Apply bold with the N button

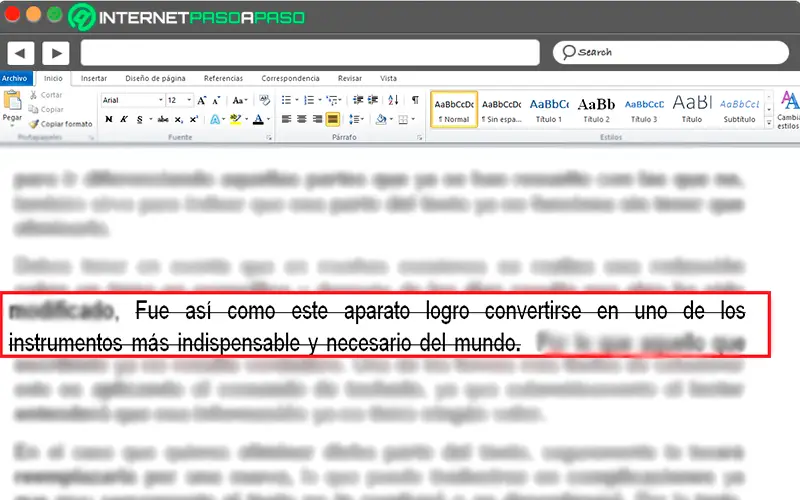click(x=109, y=119)
